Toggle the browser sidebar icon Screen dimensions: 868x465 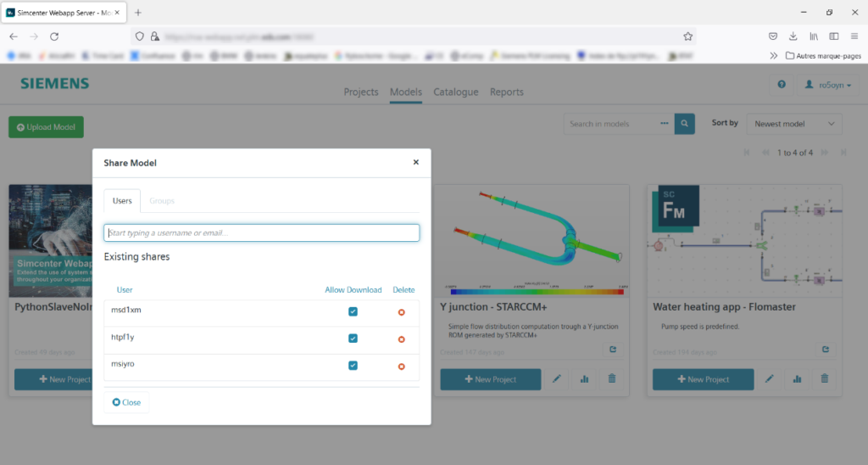(834, 36)
